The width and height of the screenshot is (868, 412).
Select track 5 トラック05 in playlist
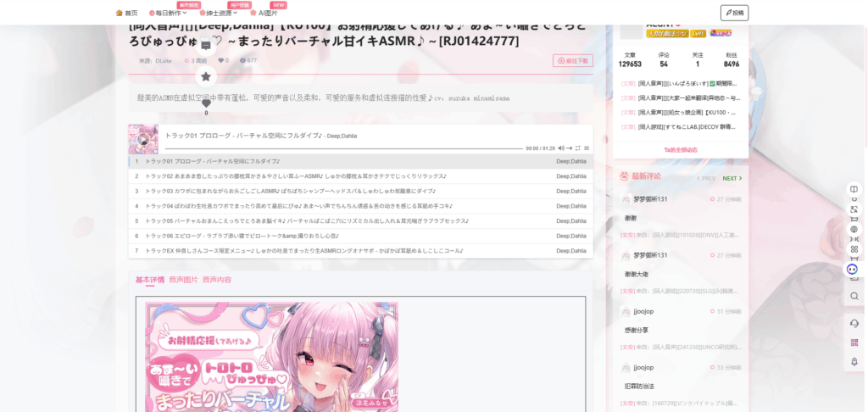click(360, 221)
